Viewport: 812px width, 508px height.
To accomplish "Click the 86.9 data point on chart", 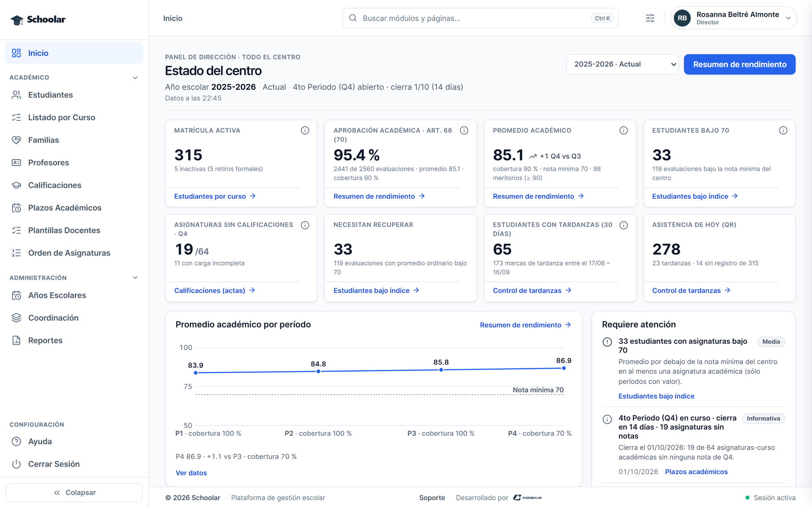I will tap(564, 368).
